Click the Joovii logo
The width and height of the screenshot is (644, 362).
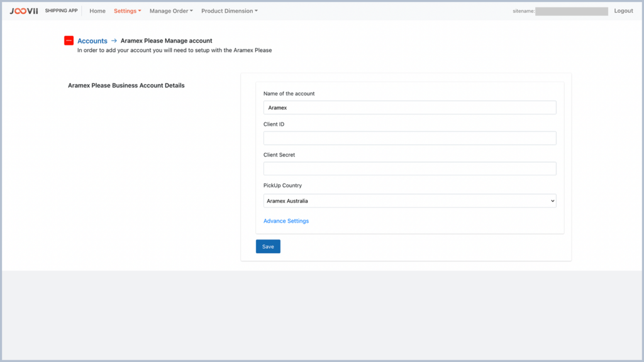pos(23,10)
